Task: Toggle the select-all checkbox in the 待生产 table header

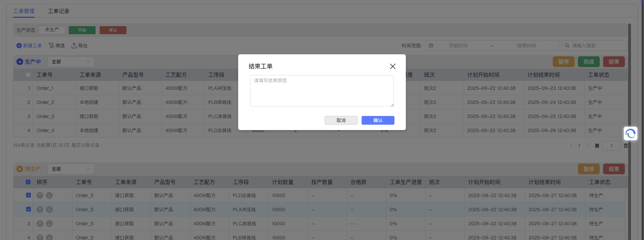Action: (x=28, y=182)
